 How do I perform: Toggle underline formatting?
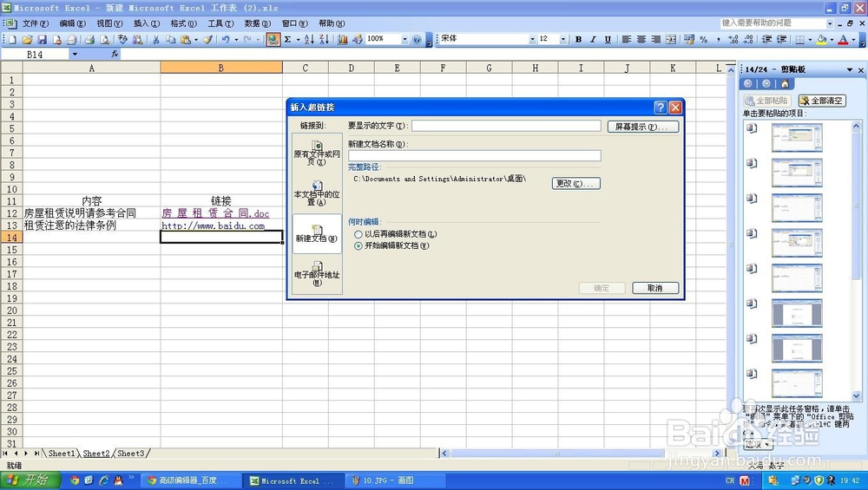tap(608, 39)
